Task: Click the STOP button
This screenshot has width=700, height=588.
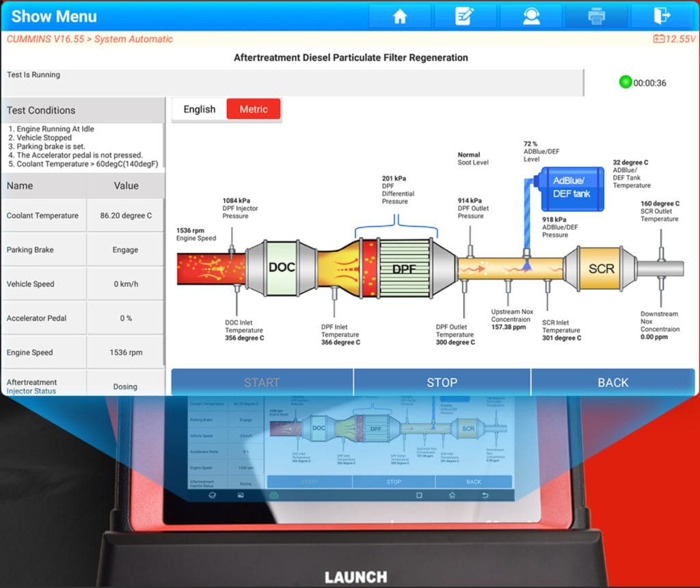Action: [442, 382]
